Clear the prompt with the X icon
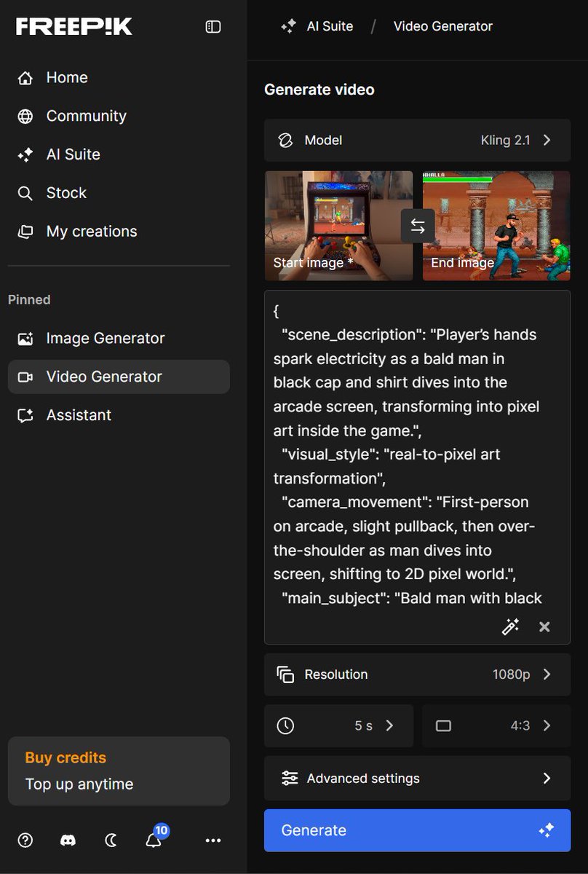Screen dimensions: 588x874 click(x=544, y=626)
